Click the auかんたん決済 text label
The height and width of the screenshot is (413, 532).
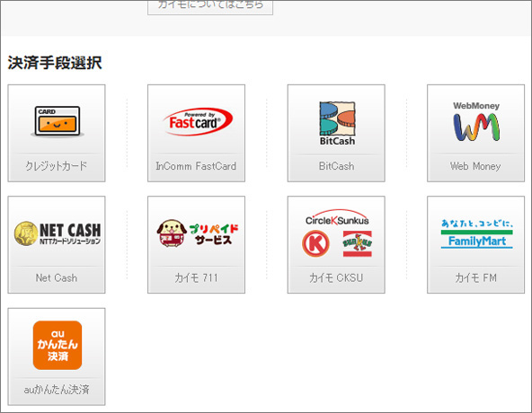pos(57,390)
